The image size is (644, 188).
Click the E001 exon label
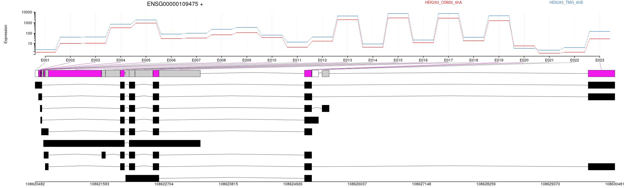tap(45, 60)
